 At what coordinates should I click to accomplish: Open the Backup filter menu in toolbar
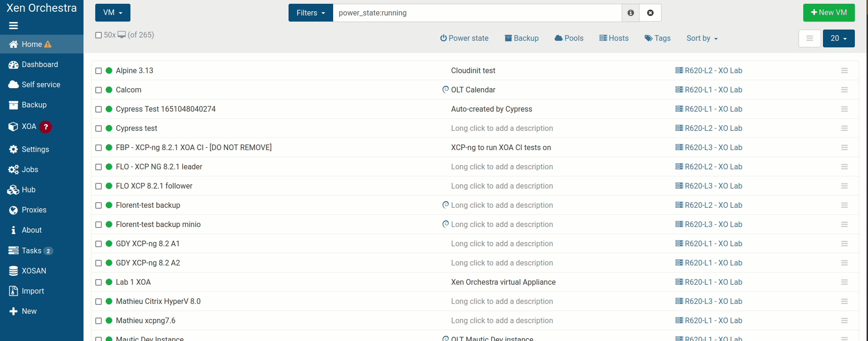[522, 38]
